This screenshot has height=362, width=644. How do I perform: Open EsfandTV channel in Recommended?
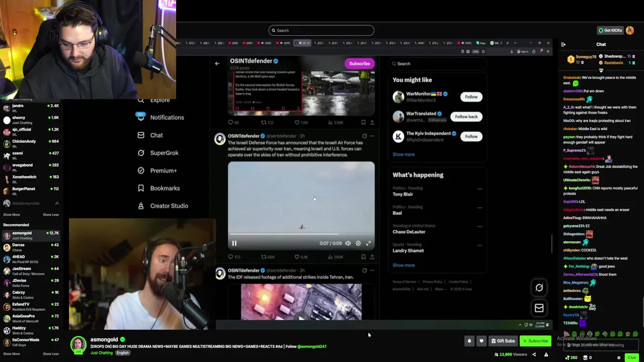click(30, 307)
